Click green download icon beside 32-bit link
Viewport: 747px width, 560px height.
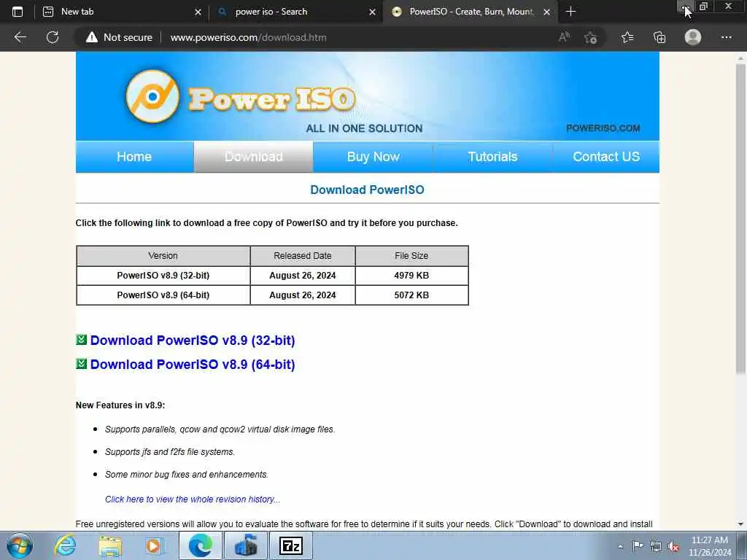82,340
